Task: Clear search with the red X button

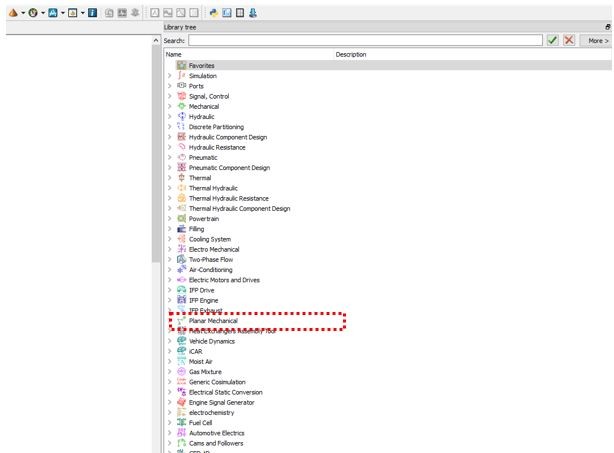Action: point(569,40)
